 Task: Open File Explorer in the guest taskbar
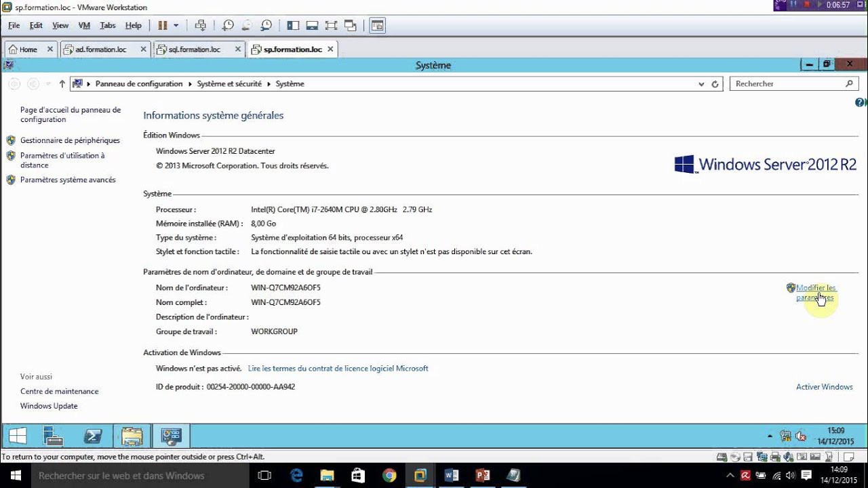point(132,436)
